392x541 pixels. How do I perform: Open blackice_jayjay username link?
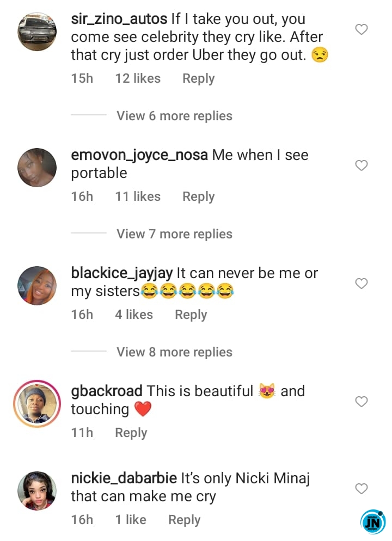122,273
